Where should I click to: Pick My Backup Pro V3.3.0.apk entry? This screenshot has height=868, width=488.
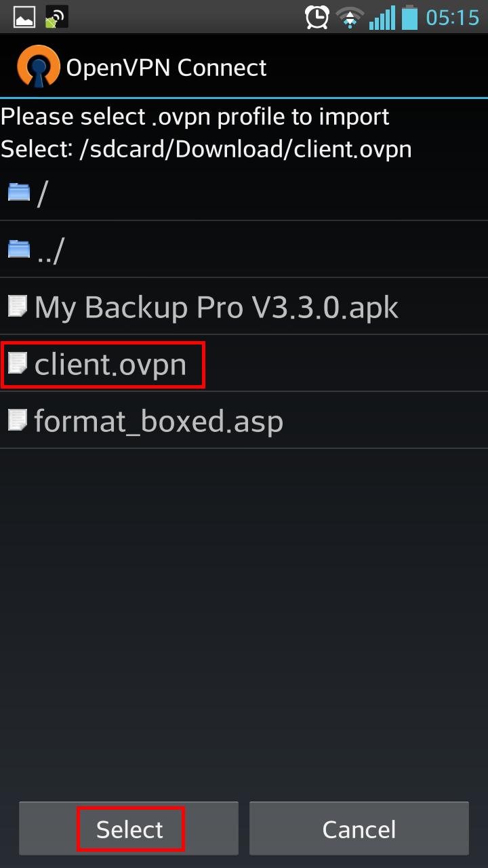[x=244, y=307]
